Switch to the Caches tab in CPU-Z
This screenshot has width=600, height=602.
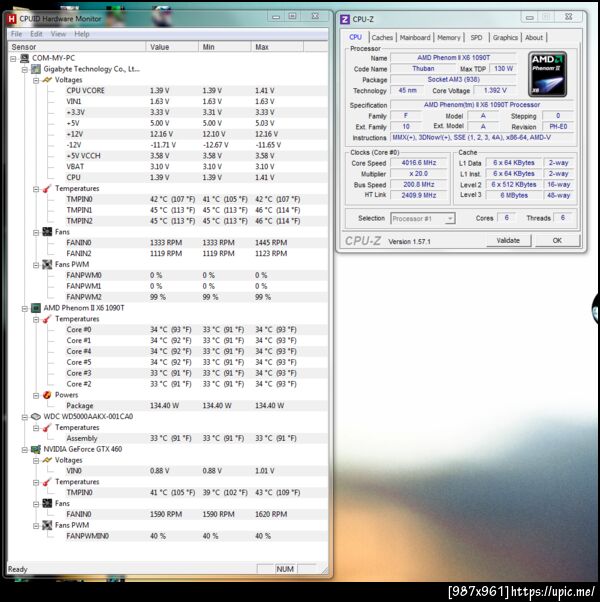point(382,38)
